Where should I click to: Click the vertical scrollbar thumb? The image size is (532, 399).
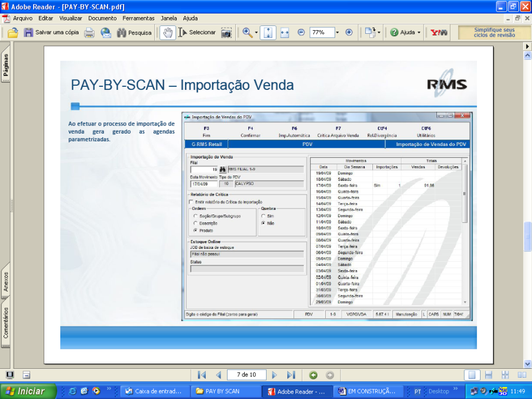pyautogui.click(x=527, y=236)
